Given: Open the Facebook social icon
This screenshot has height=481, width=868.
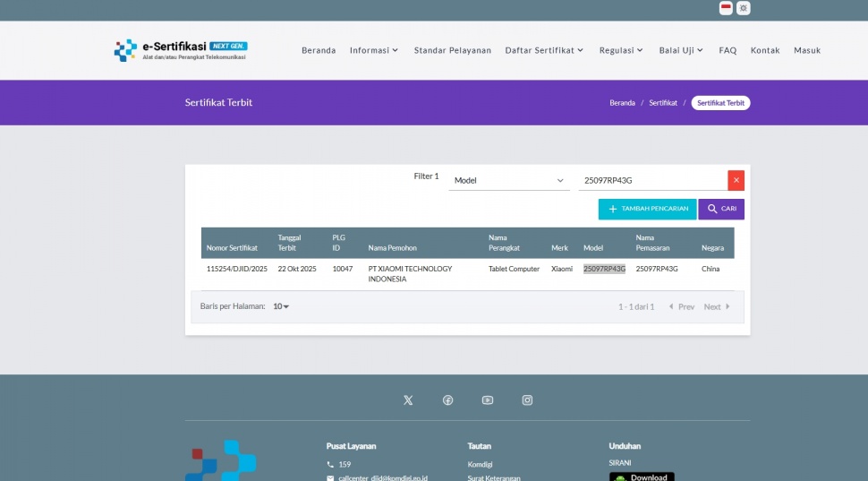Looking at the screenshot, I should (x=447, y=400).
